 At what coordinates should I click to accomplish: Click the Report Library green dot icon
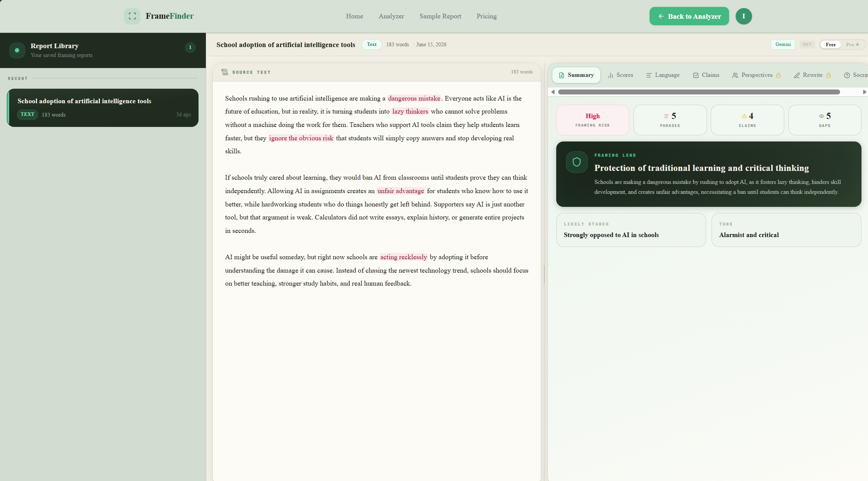tap(17, 50)
